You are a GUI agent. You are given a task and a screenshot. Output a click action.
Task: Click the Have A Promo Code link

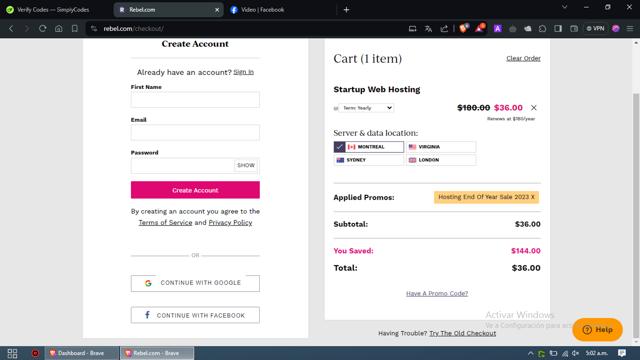[x=437, y=293]
